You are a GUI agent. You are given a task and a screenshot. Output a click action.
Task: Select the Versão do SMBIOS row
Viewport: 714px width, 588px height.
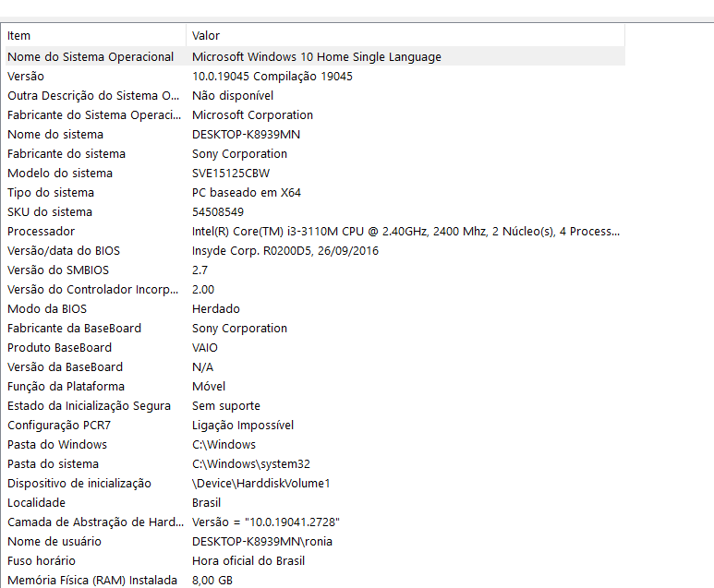point(315,270)
